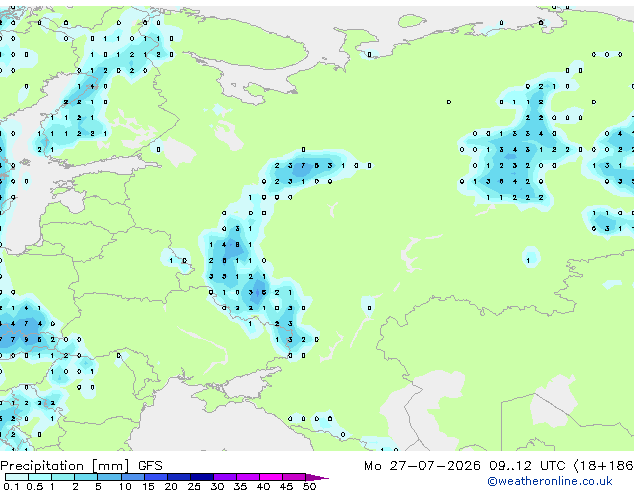634x490 pixels.
Task: Select the 0.1–0.5 mm legend color swatch
Action: [17, 477]
